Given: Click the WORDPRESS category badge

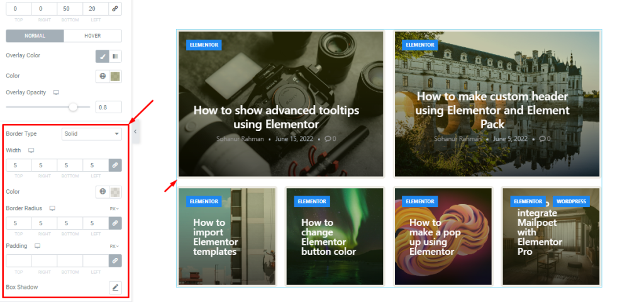Looking at the screenshot, I should [571, 201].
